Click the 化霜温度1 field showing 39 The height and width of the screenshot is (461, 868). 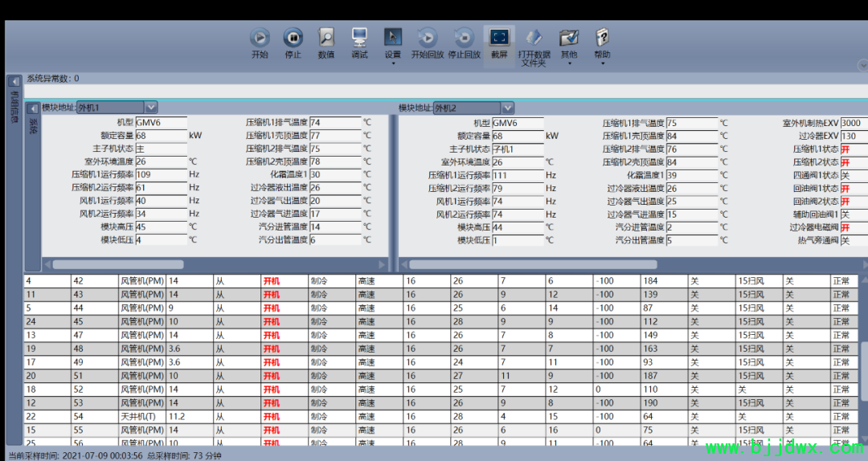[x=692, y=175]
